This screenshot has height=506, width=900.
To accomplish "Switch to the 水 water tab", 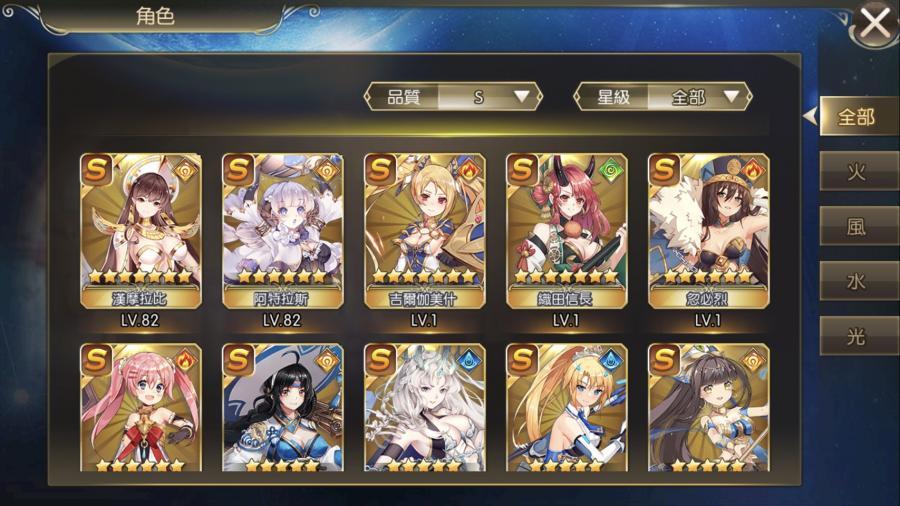I will tap(859, 281).
